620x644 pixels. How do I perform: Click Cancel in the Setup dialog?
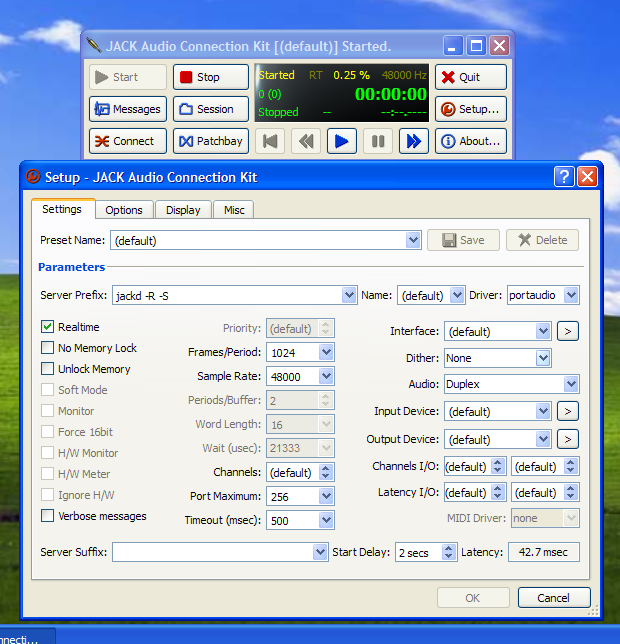tap(554, 598)
